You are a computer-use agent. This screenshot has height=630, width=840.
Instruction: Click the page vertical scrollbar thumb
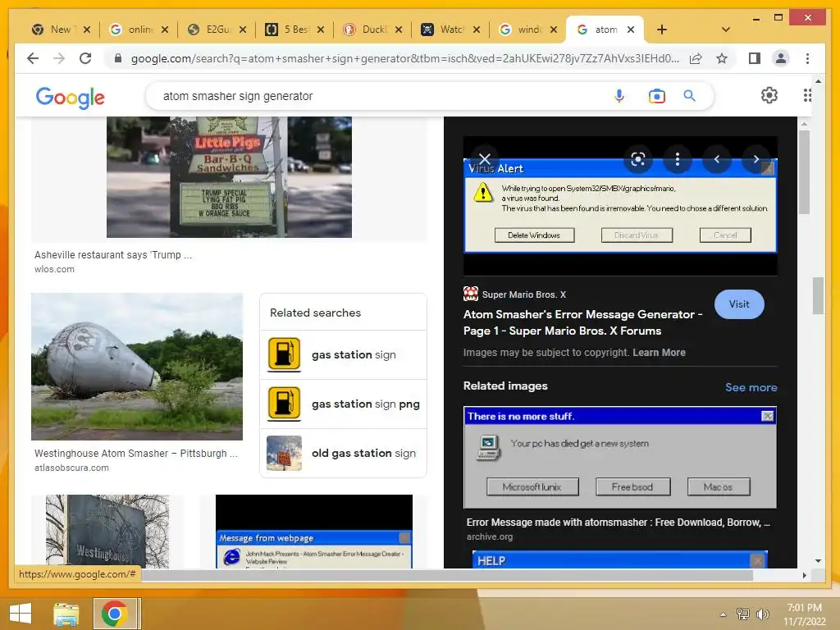pos(818,295)
